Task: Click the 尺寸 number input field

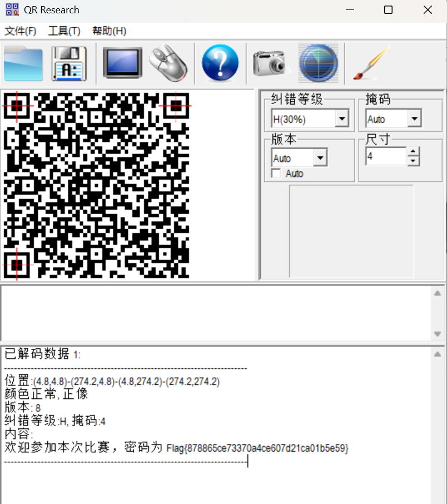Action: point(386,157)
